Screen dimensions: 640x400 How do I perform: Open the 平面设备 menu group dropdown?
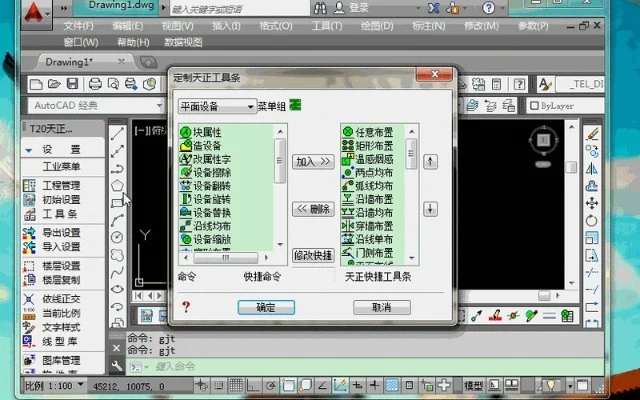pos(217,107)
